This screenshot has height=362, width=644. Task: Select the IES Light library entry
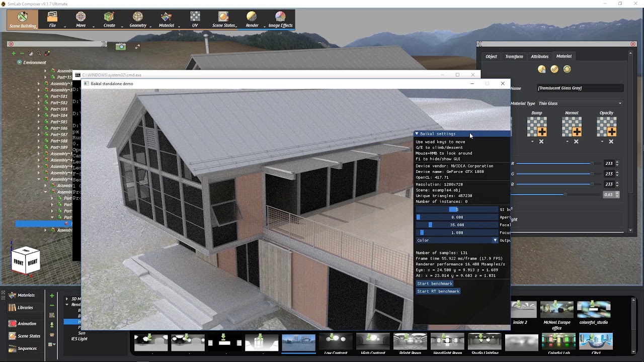point(79,339)
